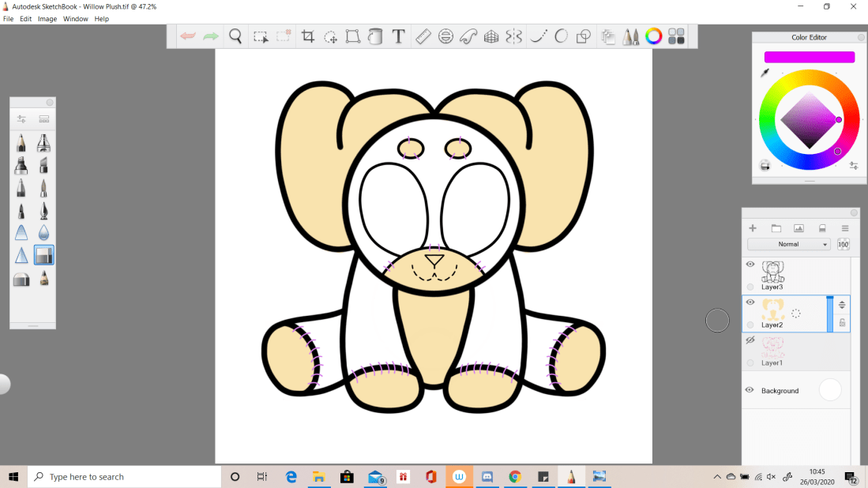The width and height of the screenshot is (868, 488).
Task: Toggle Background layer visibility
Action: [750, 390]
